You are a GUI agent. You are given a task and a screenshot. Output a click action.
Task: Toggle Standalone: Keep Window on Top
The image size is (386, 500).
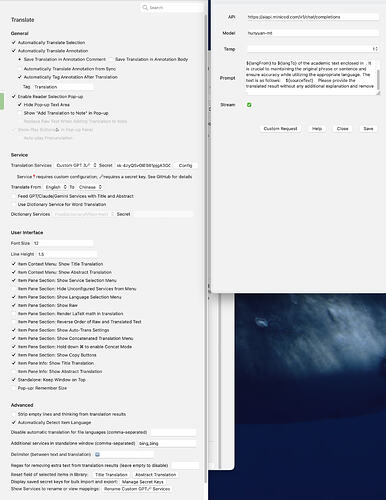pos(14,380)
